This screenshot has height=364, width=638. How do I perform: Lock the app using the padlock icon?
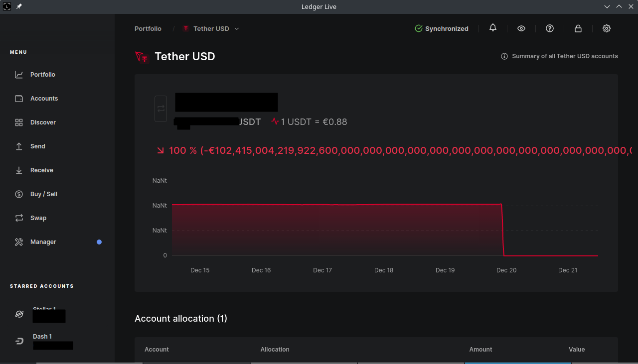coord(578,28)
